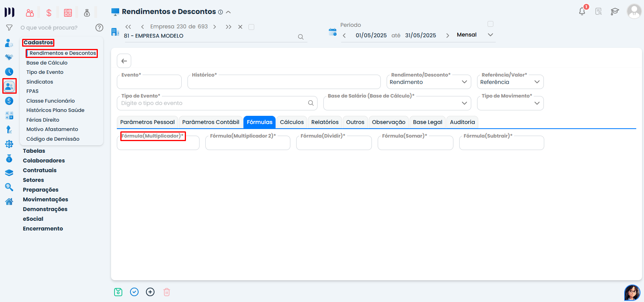Open the virtual assistant avatar
Viewport: 644px width, 302px height.
pyautogui.click(x=632, y=292)
